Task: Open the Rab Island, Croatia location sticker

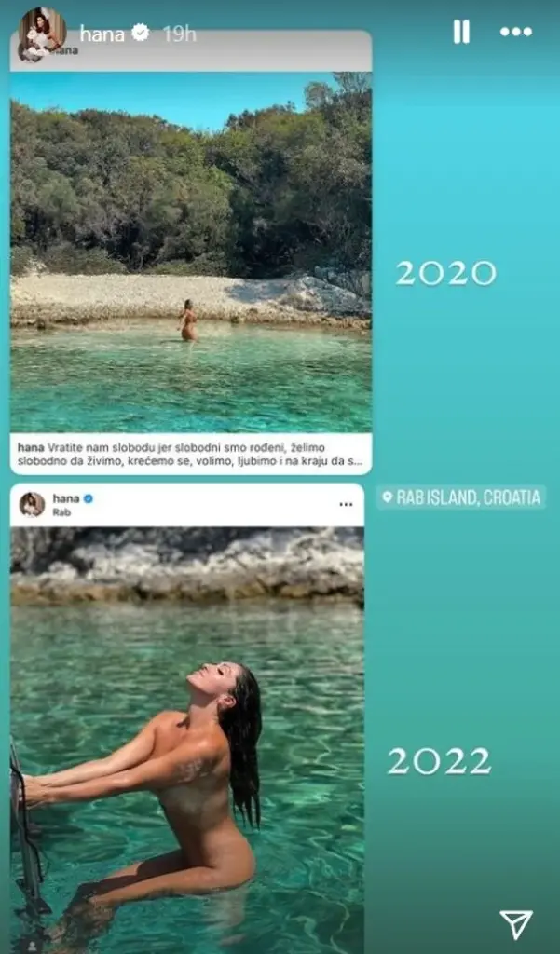Action: (461, 497)
